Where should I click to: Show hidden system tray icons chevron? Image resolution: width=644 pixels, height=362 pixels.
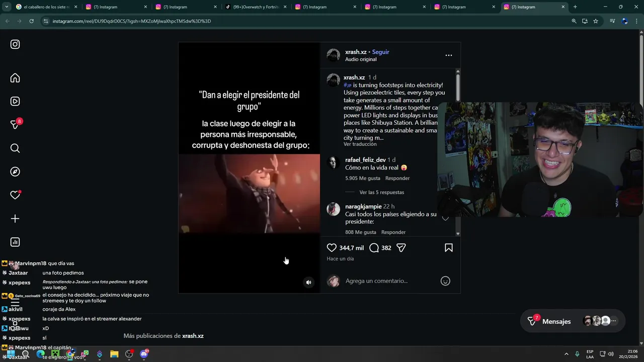click(x=566, y=354)
